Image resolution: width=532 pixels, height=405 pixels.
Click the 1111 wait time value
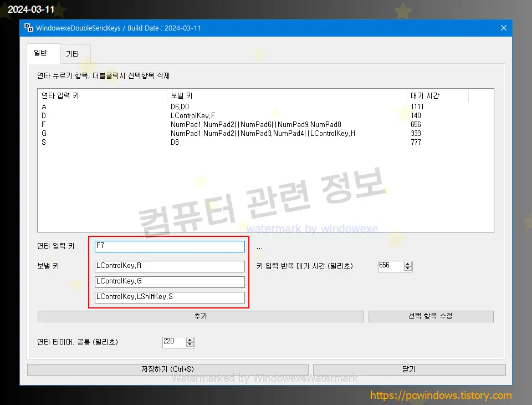(x=417, y=107)
